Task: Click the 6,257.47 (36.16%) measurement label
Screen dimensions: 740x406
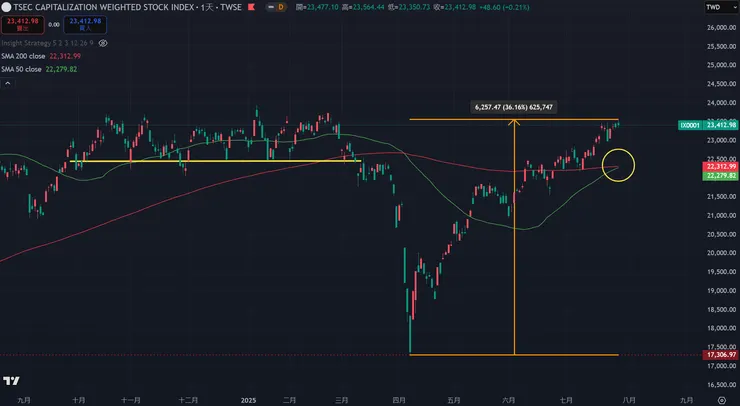Action: click(x=513, y=107)
